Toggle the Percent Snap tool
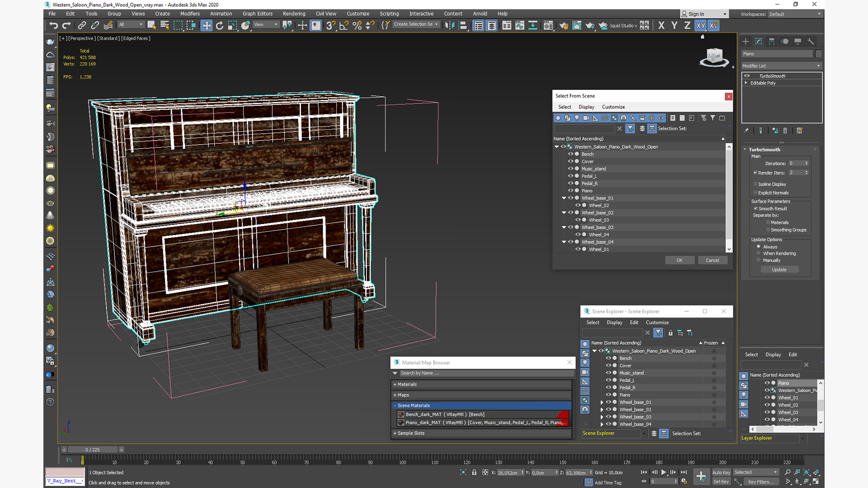Image resolution: width=868 pixels, height=488 pixels. pos(357,25)
